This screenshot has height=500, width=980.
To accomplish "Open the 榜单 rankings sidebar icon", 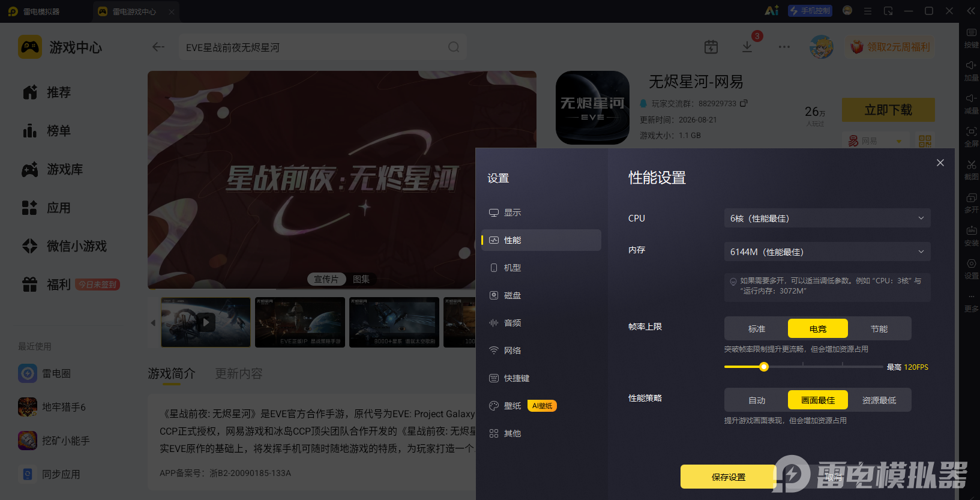I will coord(30,130).
